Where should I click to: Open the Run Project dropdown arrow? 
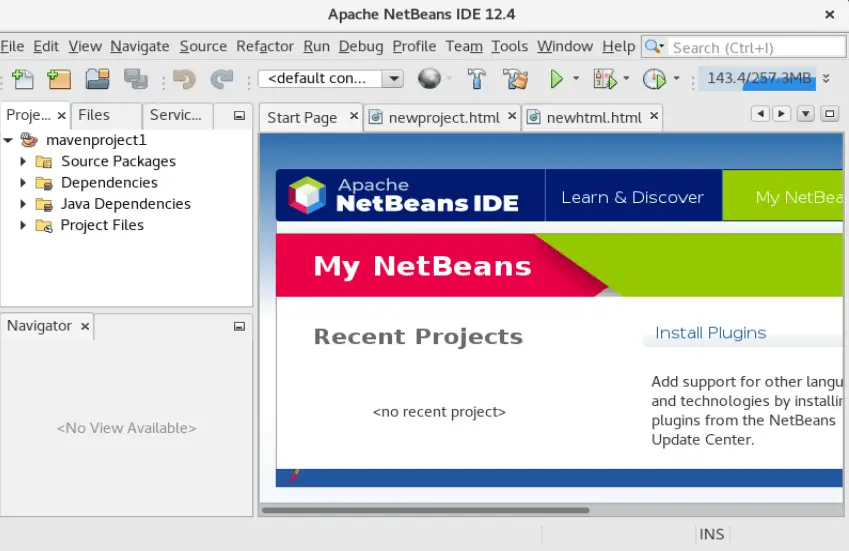(576, 78)
